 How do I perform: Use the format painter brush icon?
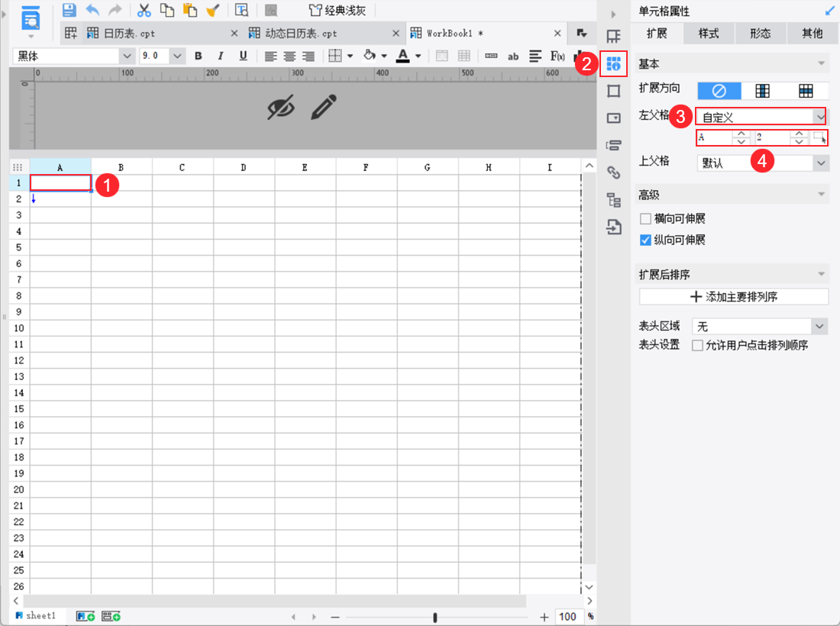click(x=213, y=10)
